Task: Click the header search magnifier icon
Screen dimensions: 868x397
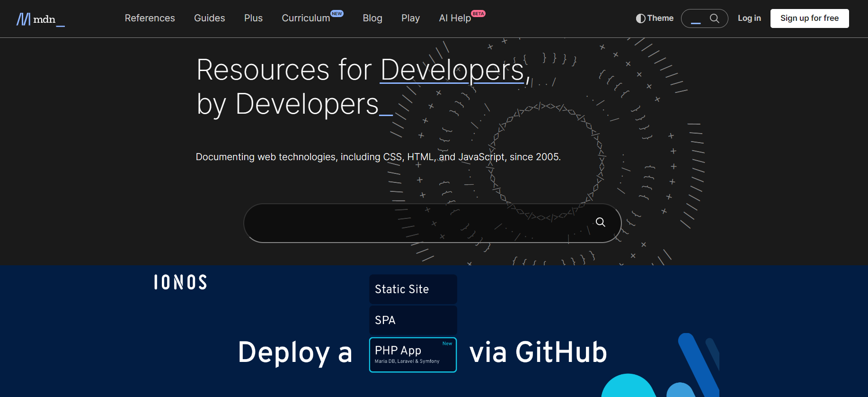Action: click(715, 18)
